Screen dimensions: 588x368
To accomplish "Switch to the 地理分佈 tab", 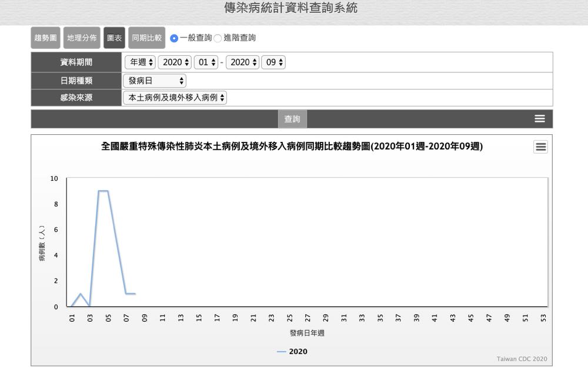I will [82, 38].
